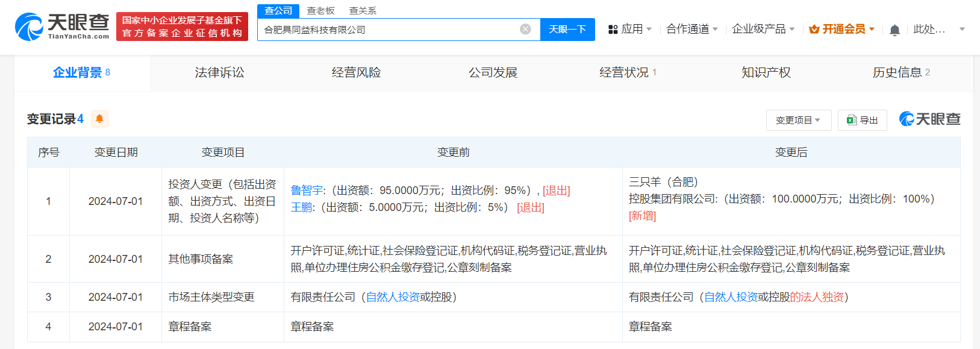Click the orange alert bell beside 变更记录
The width and height of the screenshot is (980, 349).
99,119
